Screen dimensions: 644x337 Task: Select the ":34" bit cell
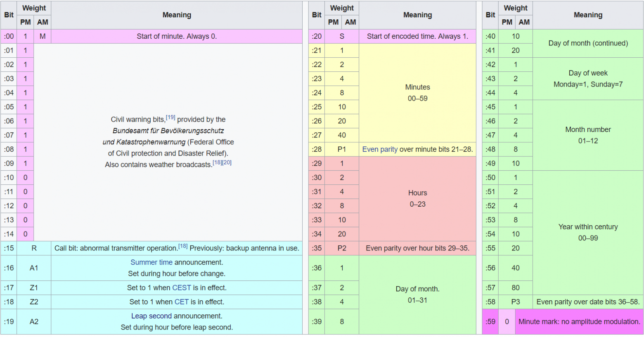tap(317, 234)
